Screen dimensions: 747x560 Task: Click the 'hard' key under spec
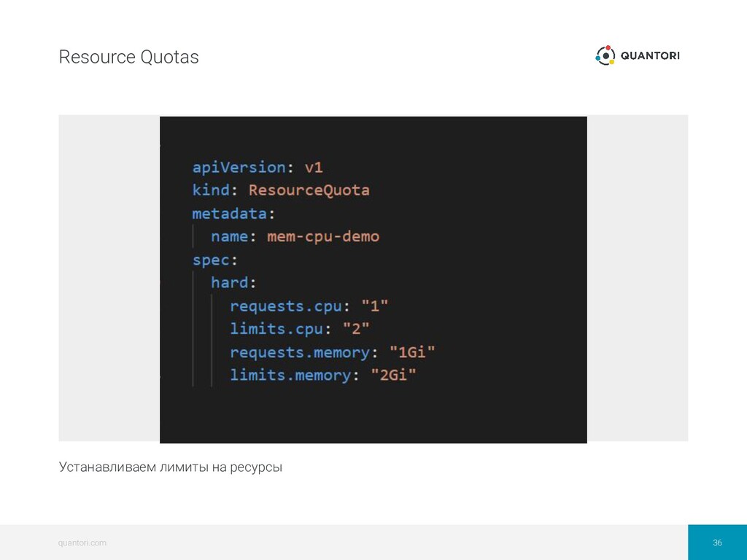(230, 282)
